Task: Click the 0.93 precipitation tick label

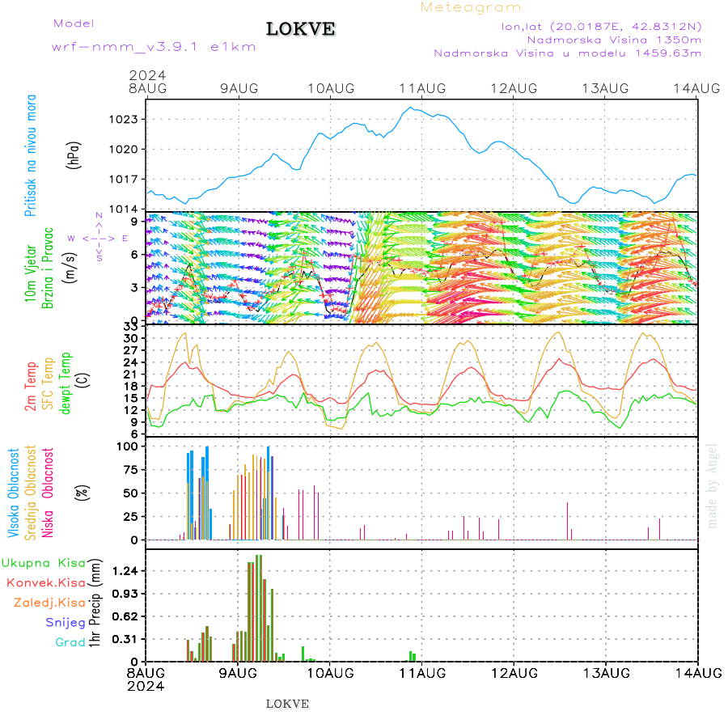Action: [x=125, y=594]
